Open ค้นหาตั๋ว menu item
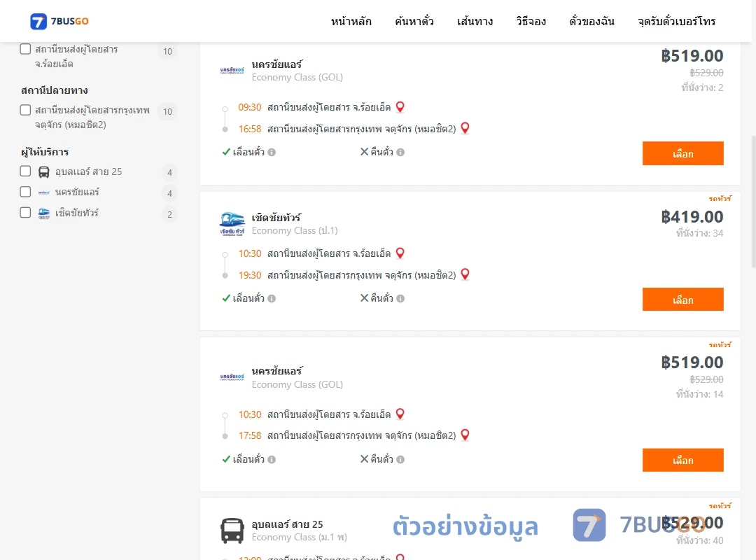The width and height of the screenshot is (756, 560). pos(414,21)
